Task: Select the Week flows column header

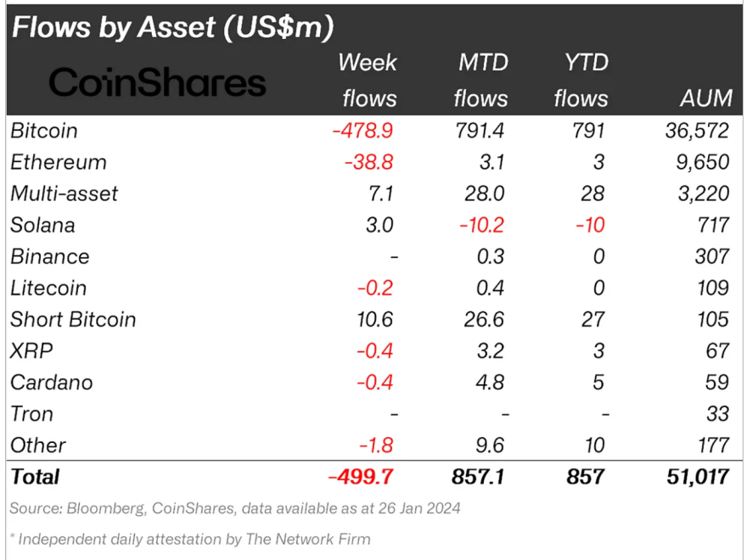Action: tap(368, 81)
